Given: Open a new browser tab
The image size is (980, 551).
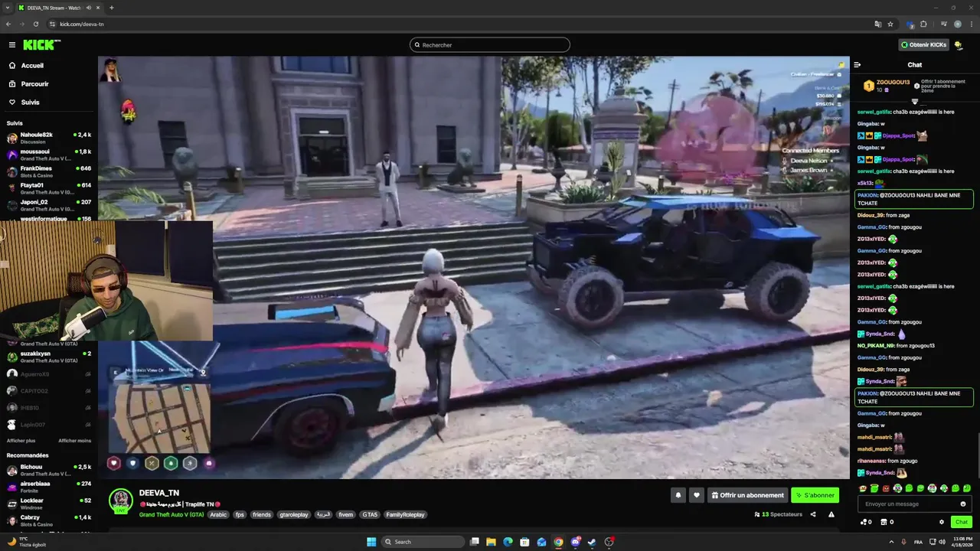Looking at the screenshot, I should pyautogui.click(x=111, y=8).
